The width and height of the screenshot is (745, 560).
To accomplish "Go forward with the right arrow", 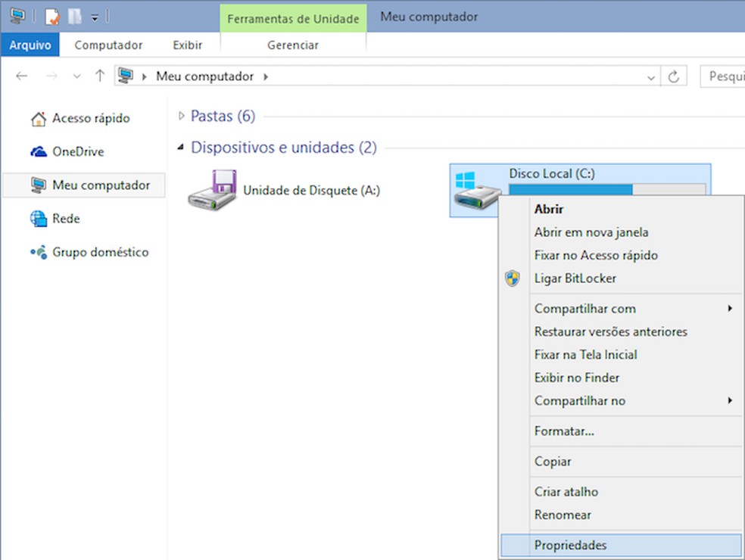I will pyautogui.click(x=51, y=76).
